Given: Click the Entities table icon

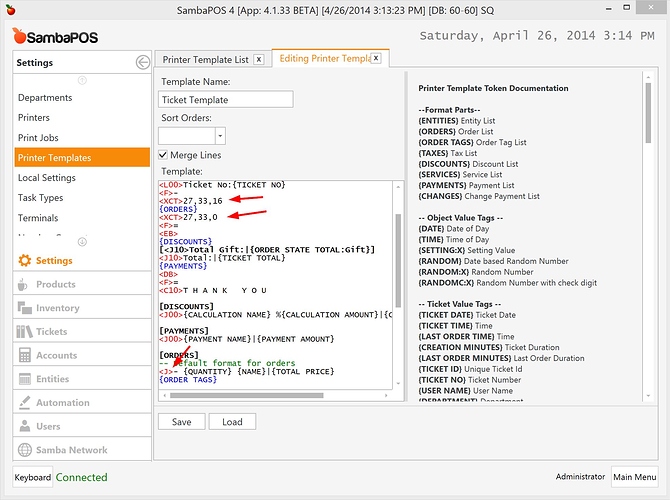Looking at the screenshot, I should pyautogui.click(x=25, y=379).
